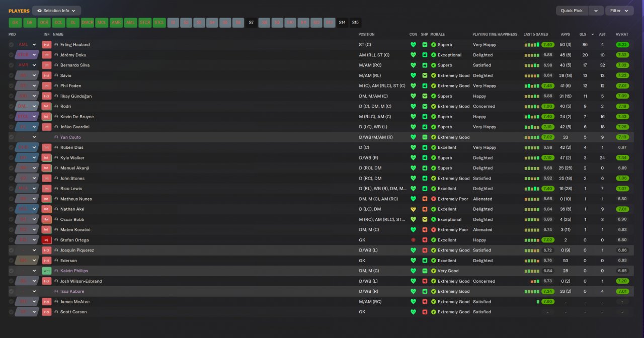
Task: Open the Filter dropdown
Action: 619,11
